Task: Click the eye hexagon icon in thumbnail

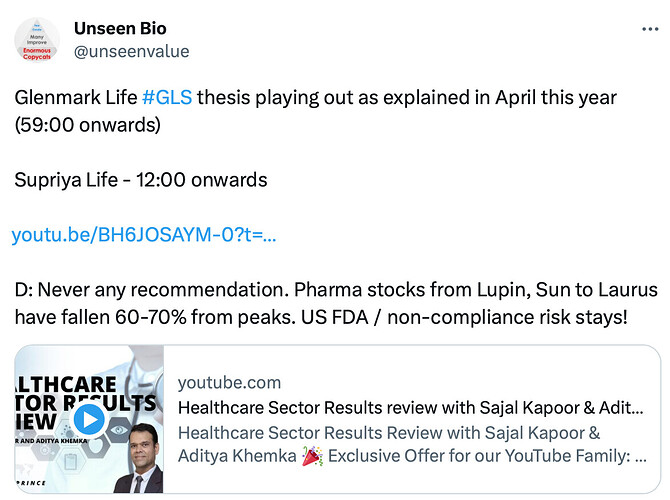Action: [x=118, y=430]
